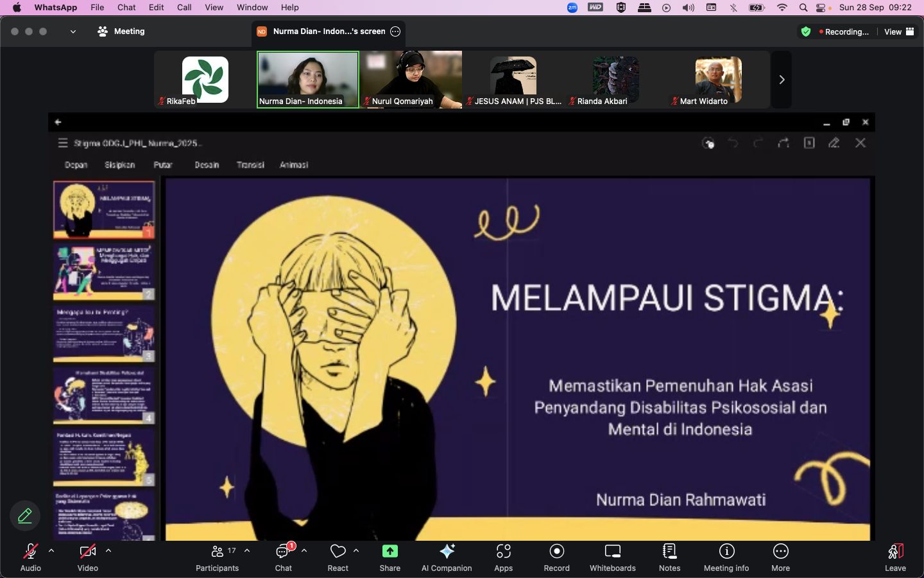Click the Apps icon in toolbar
This screenshot has height=578, width=924.
click(x=503, y=557)
